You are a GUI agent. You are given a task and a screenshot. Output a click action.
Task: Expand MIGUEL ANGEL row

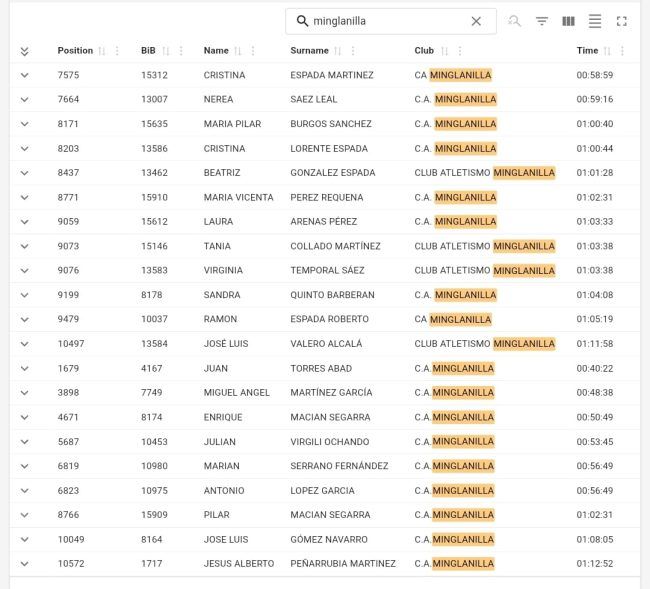pos(24,393)
